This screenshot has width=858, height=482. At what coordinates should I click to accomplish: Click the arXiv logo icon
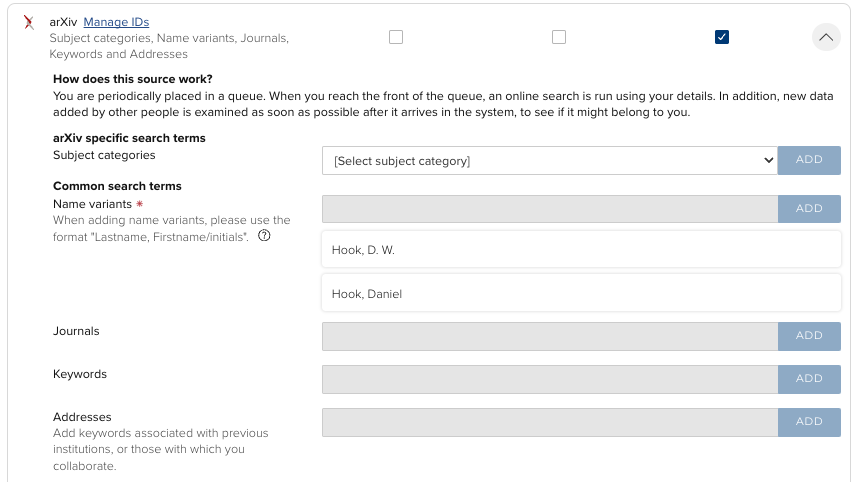tap(29, 23)
